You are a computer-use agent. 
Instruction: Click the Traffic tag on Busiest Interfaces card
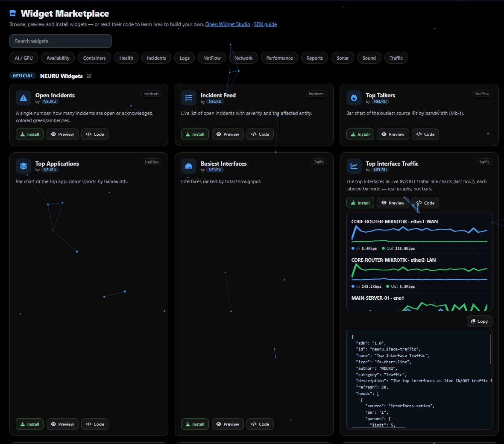pyautogui.click(x=319, y=162)
